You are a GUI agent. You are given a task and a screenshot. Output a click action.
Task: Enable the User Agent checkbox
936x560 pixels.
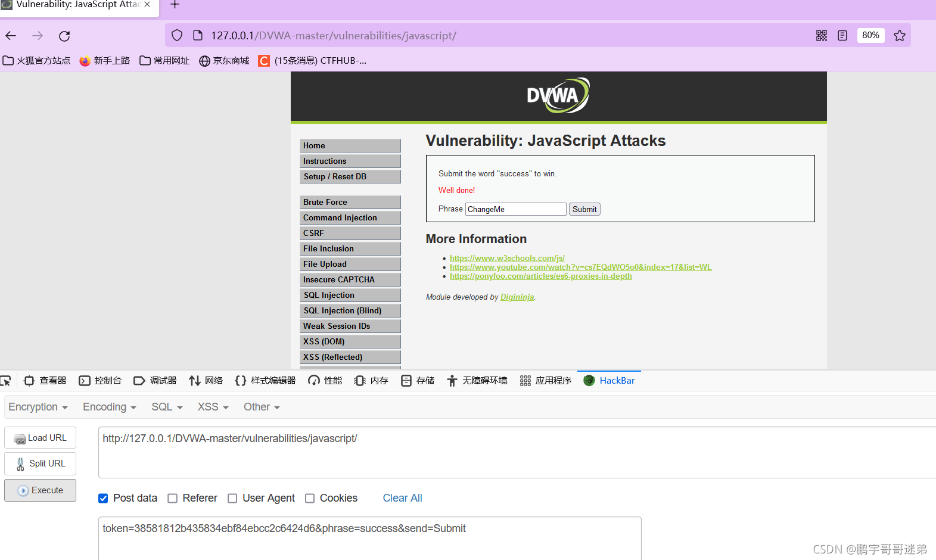pos(232,498)
